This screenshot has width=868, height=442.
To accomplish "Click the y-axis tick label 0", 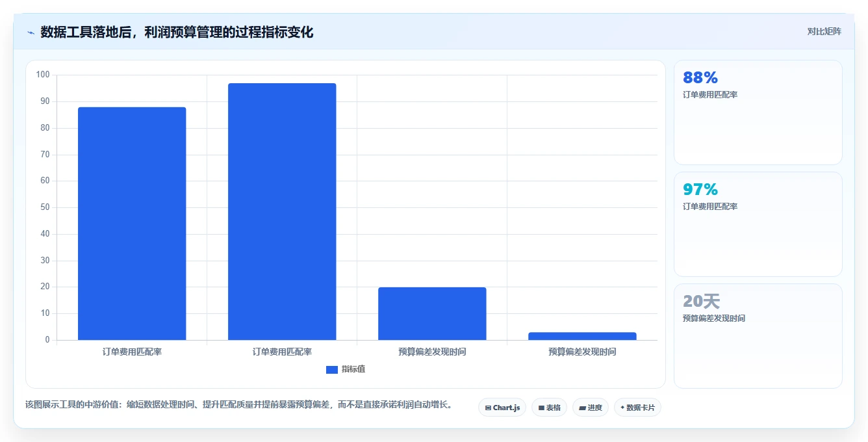I will [x=47, y=340].
